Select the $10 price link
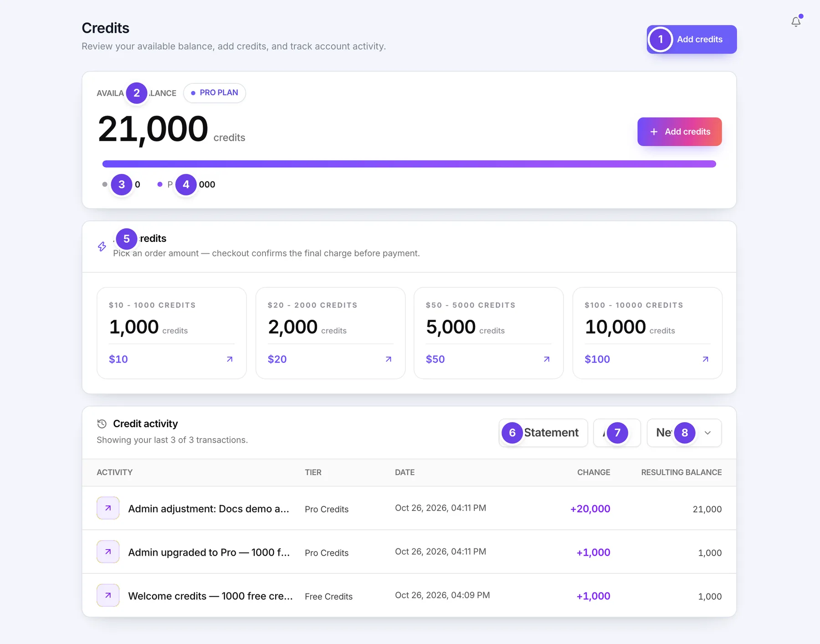The image size is (820, 644). tap(118, 359)
